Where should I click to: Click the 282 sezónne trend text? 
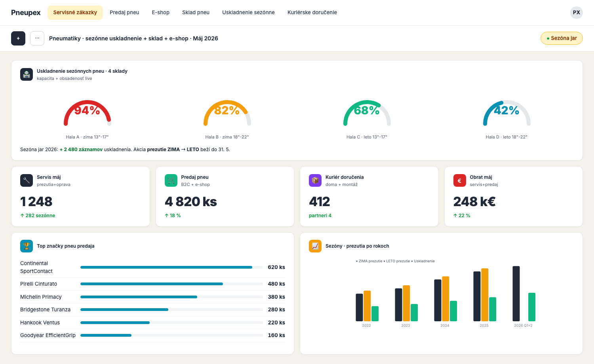[38, 216]
